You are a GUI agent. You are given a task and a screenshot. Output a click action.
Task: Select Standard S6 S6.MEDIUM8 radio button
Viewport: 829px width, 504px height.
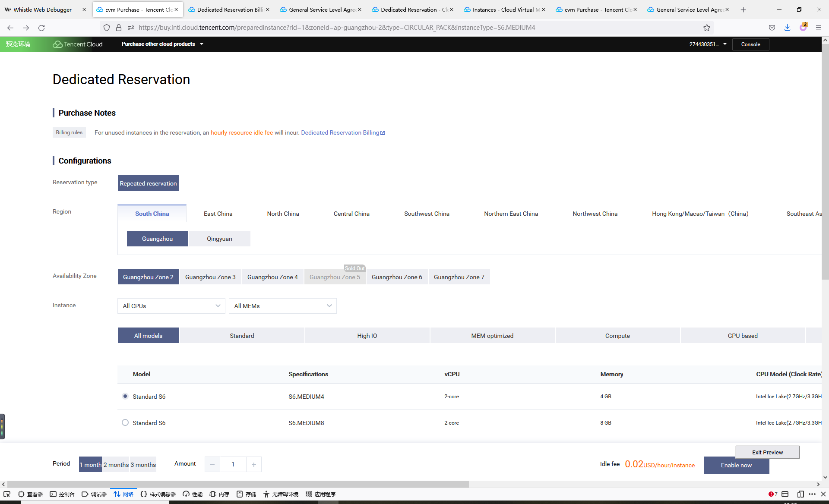[125, 423]
